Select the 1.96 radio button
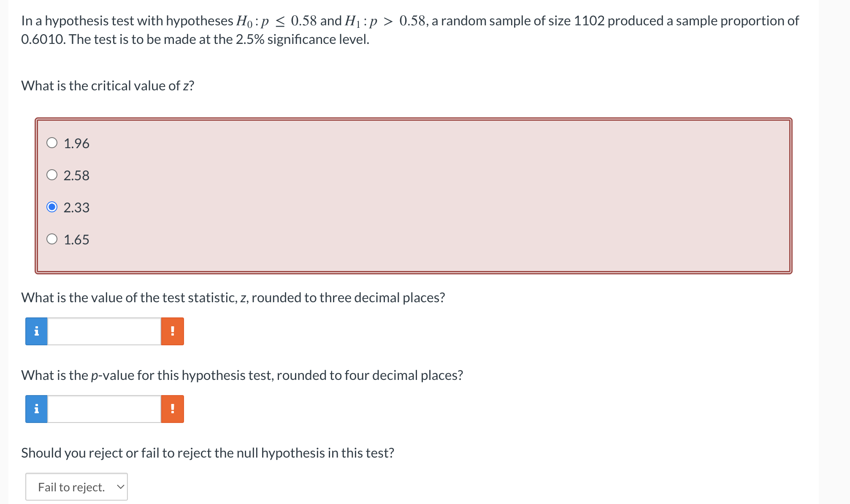This screenshot has height=504, width=850. [52, 143]
